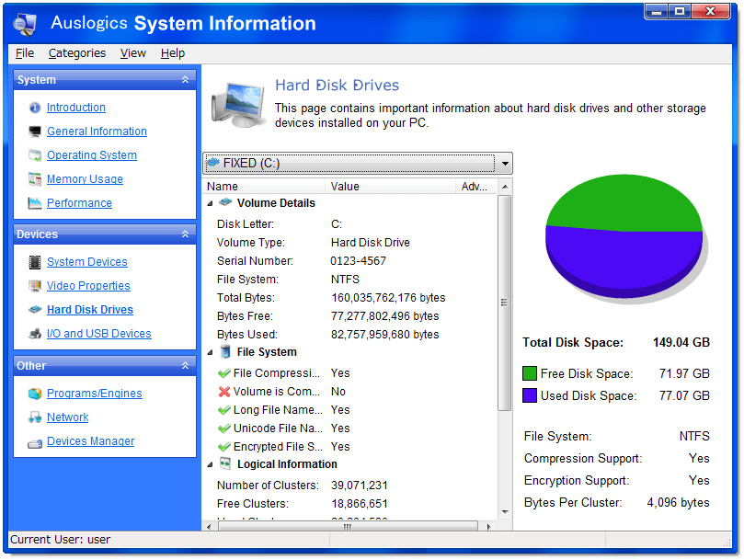Screen dimensions: 744x560
Task: Click the green Free Disk Space swatch
Action: pyautogui.click(x=529, y=373)
